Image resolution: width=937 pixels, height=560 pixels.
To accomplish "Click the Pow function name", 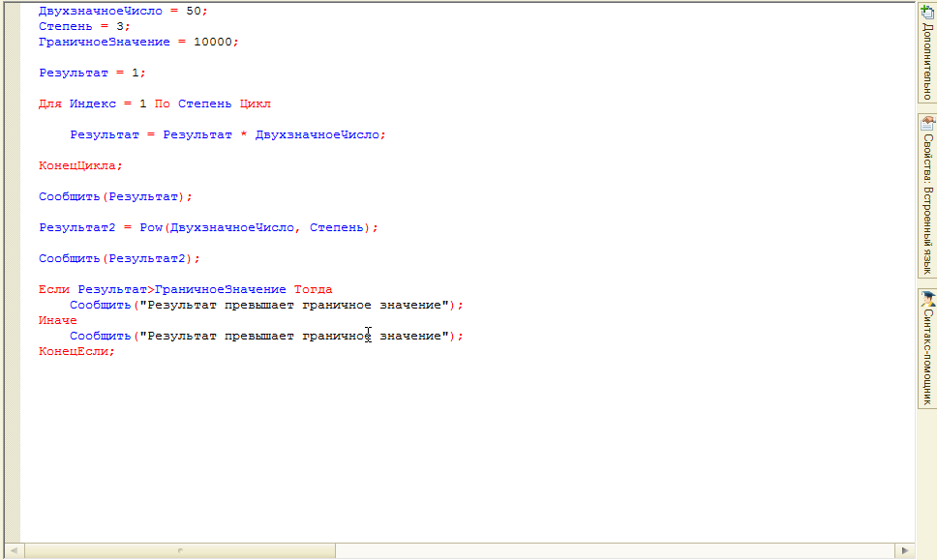I will (x=151, y=227).
